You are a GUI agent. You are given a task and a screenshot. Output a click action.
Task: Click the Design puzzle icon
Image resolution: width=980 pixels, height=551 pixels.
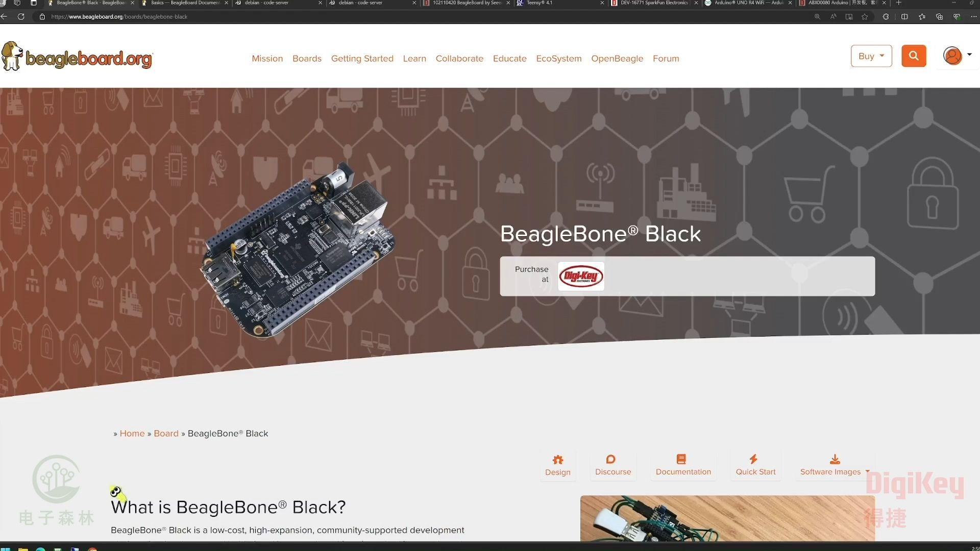558,460
